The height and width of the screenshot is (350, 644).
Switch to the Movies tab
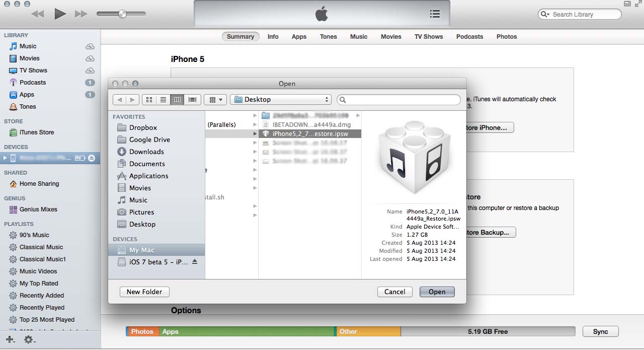[391, 37]
